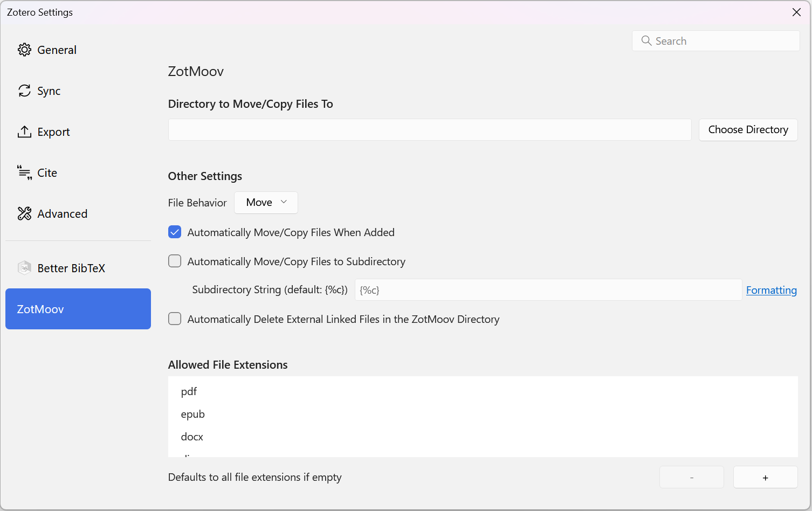Click the minus button to remove extension
Screen dimensions: 812x511
(x=692, y=478)
